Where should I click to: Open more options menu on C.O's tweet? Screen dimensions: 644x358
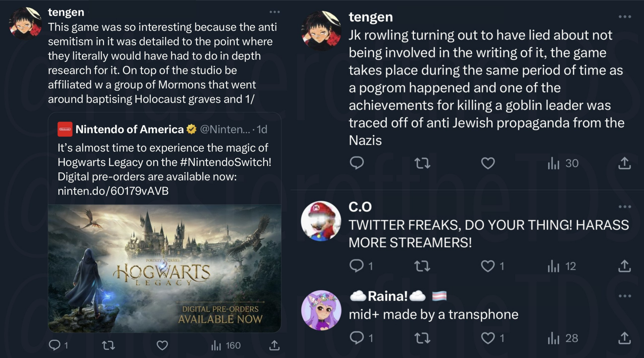[625, 207]
